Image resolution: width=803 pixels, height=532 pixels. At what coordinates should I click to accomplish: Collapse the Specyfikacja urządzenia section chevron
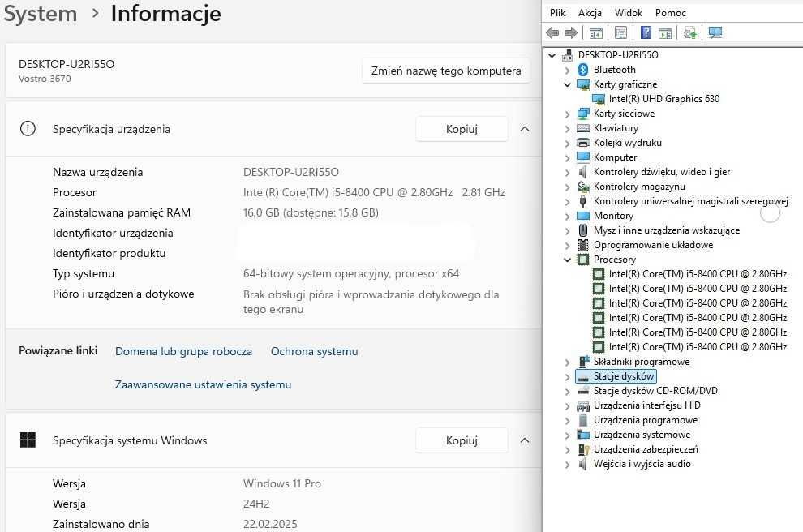click(x=525, y=129)
